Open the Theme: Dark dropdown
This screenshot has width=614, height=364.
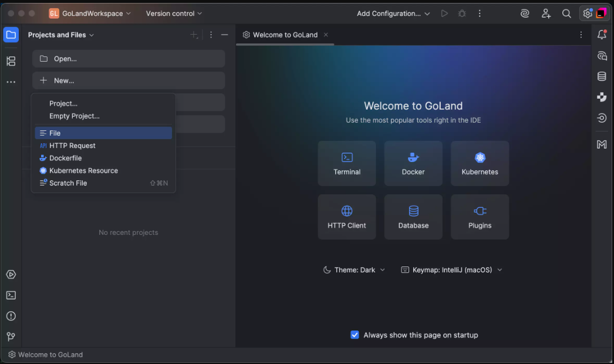(355, 269)
